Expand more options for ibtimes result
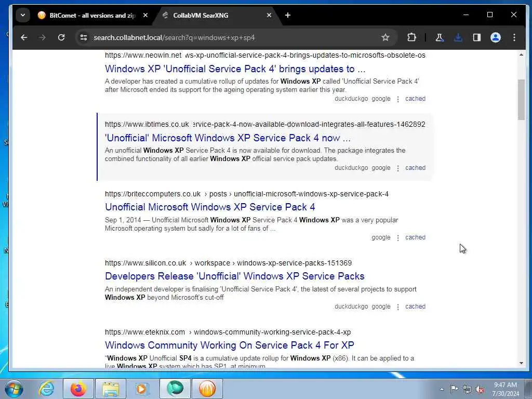This screenshot has height=399, width=532. coord(398,168)
